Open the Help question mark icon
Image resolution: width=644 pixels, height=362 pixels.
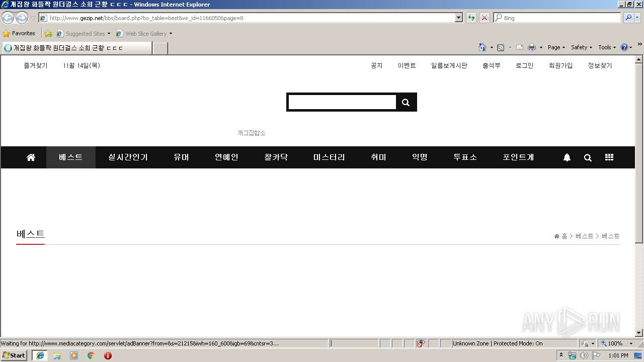(624, 47)
